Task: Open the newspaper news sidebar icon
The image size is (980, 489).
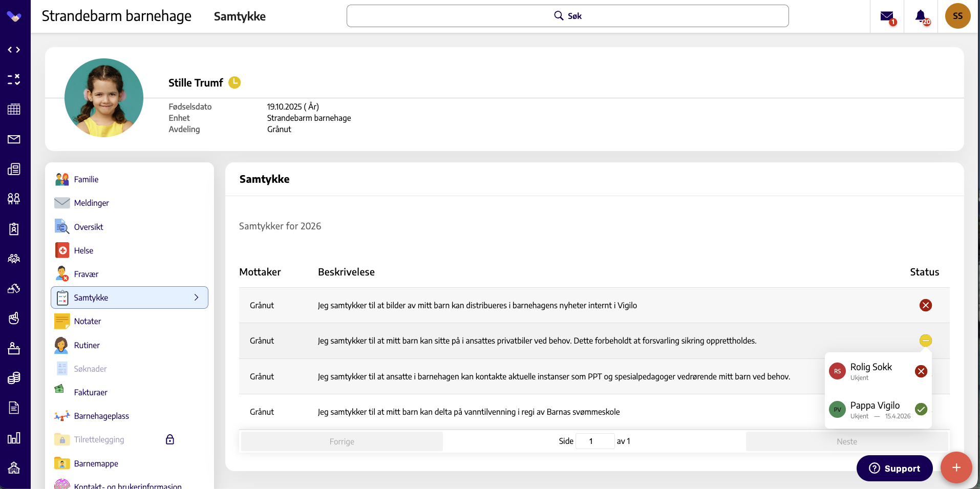Action: 14,169
